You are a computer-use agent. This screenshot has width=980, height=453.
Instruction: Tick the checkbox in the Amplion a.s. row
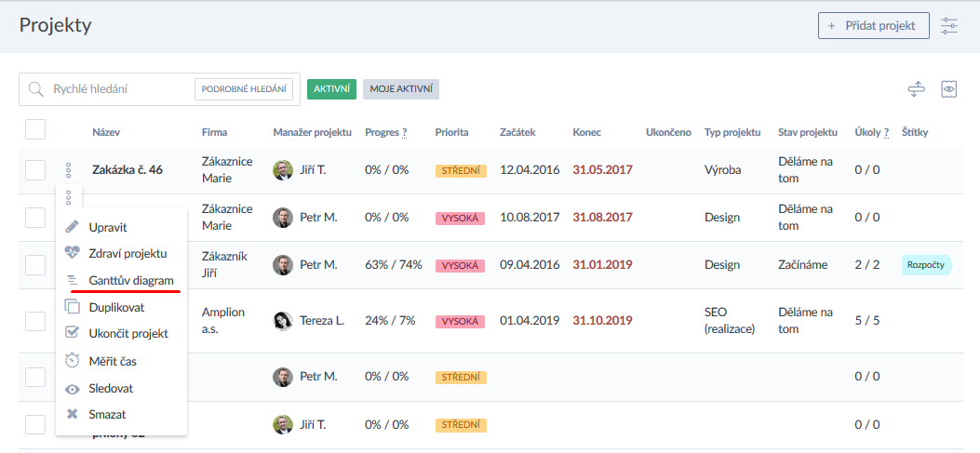pyautogui.click(x=35, y=321)
